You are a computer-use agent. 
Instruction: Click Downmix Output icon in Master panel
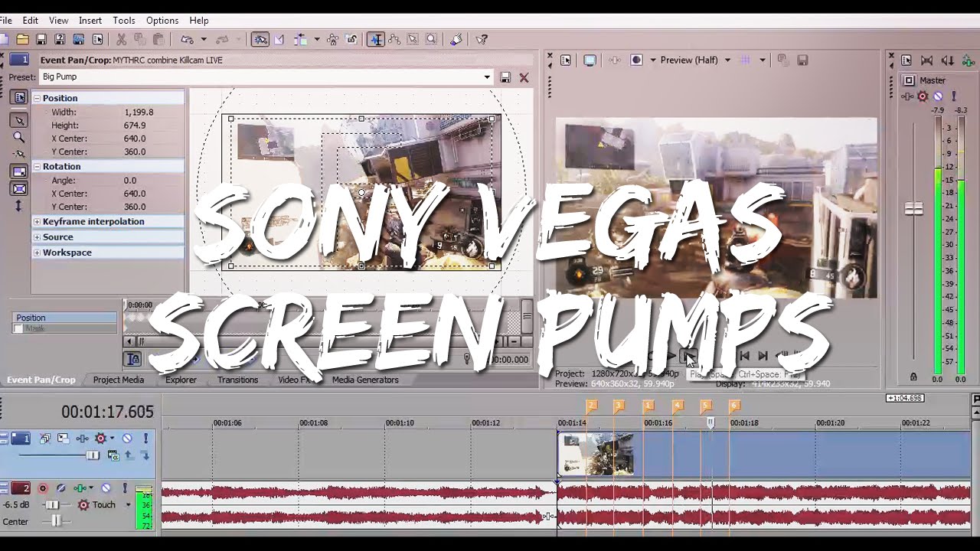pos(926,60)
